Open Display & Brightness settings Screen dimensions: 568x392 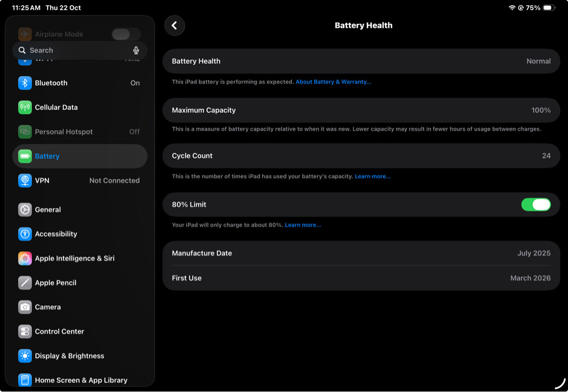(80, 356)
